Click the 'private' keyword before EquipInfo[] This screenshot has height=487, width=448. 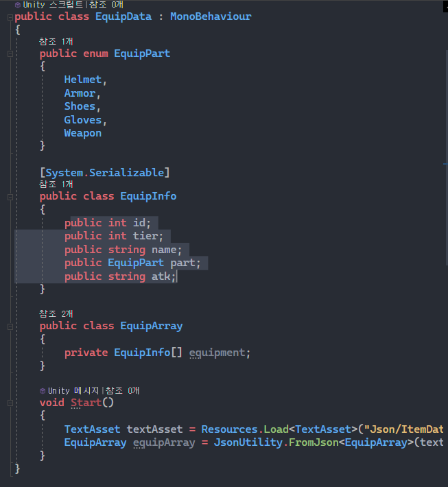(86, 353)
